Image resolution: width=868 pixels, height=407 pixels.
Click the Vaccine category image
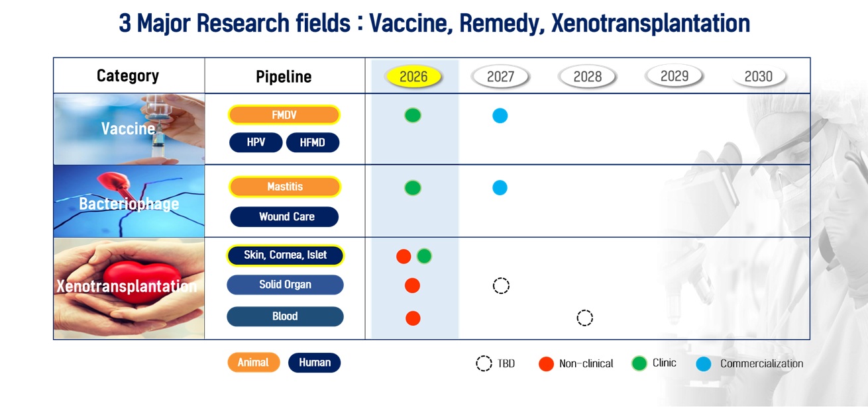tap(129, 128)
